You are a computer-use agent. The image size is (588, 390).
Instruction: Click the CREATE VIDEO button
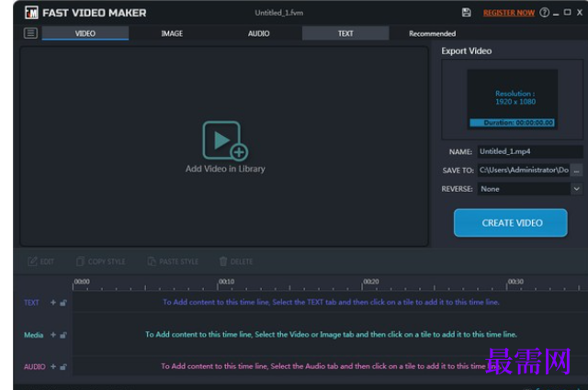511,223
